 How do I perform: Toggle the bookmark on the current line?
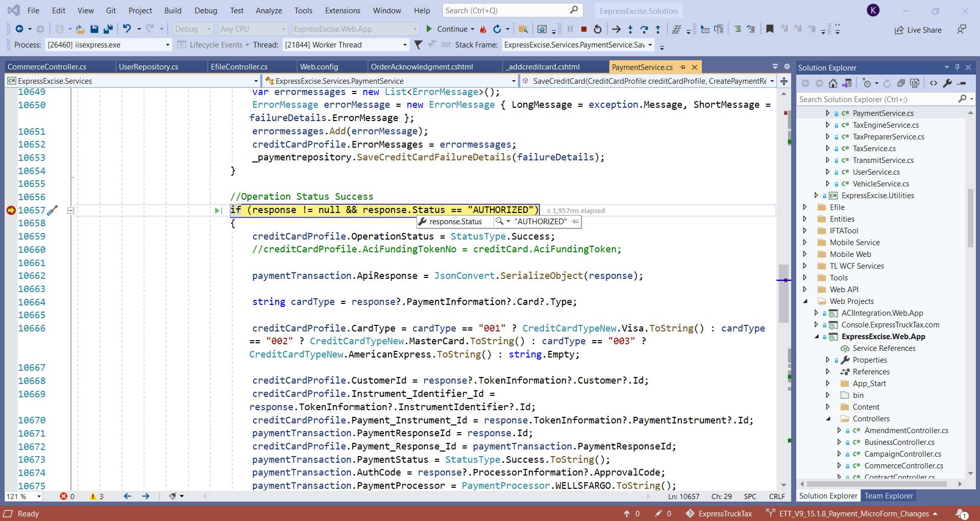770,29
